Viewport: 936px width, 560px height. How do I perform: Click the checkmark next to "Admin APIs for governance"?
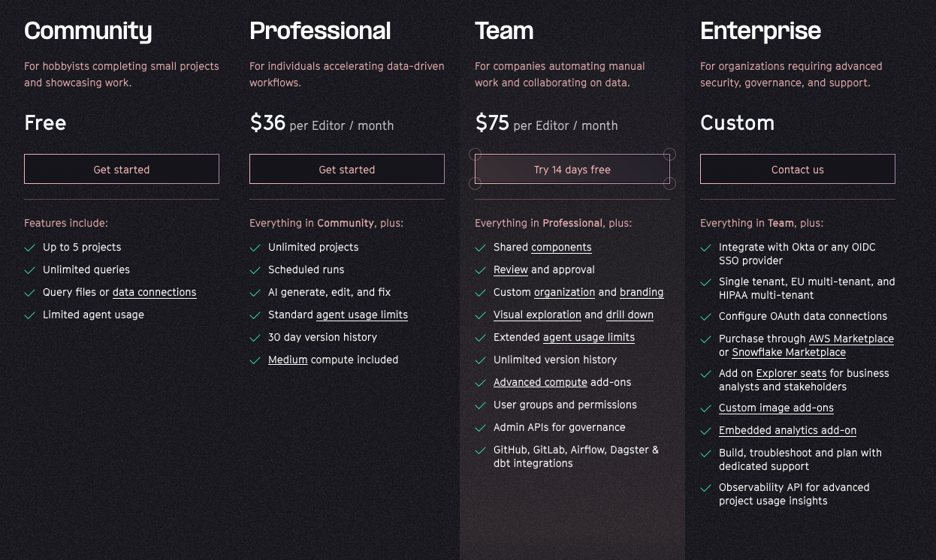[x=481, y=427]
